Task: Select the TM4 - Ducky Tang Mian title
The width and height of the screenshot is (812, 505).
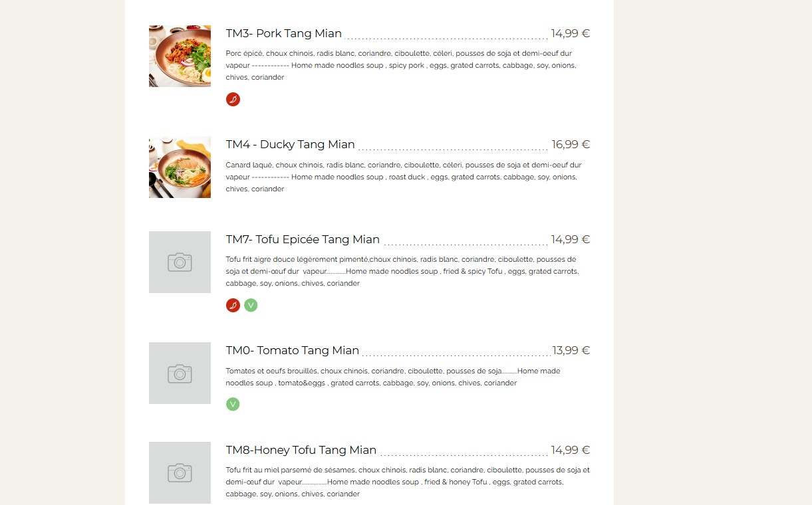Action: [x=290, y=144]
